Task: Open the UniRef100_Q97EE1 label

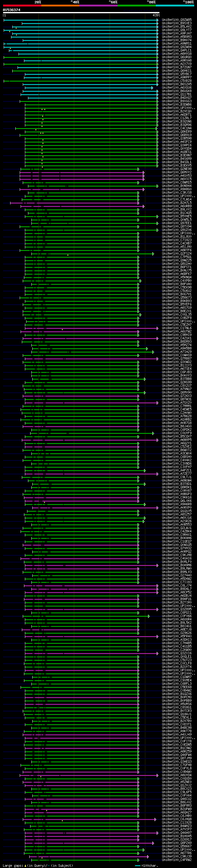Action: 177,223
